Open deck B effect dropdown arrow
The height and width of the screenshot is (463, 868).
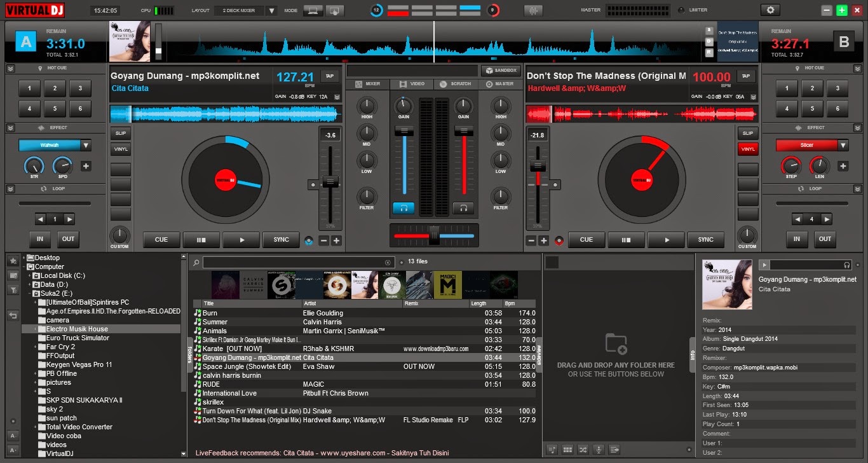click(843, 146)
